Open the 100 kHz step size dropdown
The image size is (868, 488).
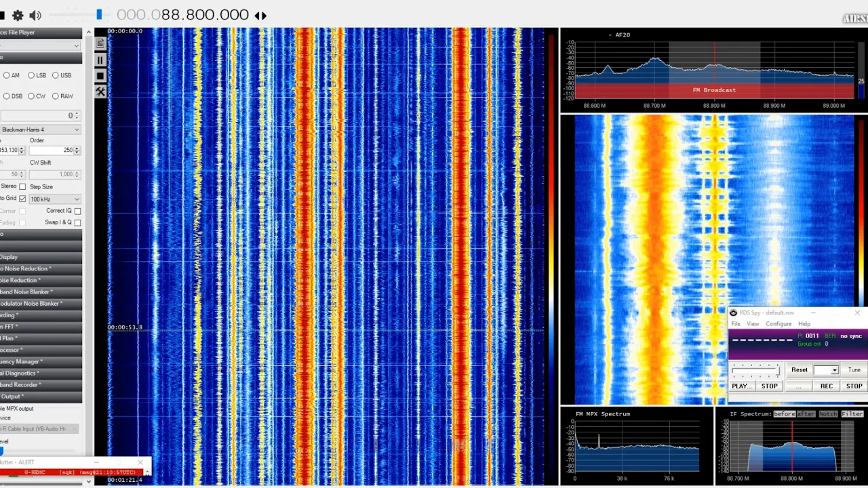point(55,199)
